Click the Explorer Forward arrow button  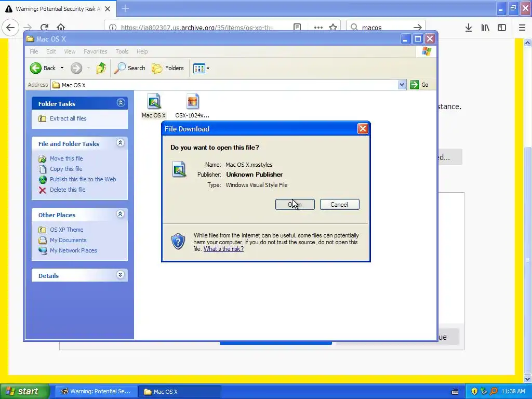[x=76, y=68]
